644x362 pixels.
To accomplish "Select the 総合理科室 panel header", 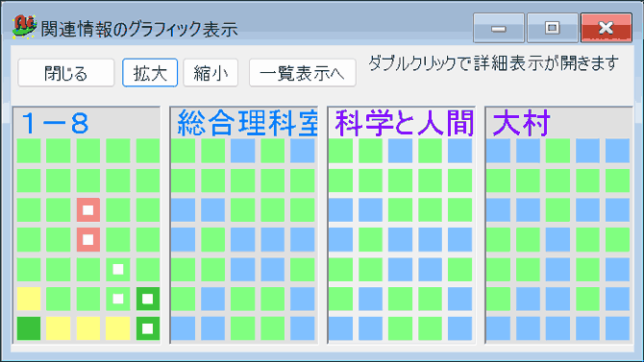I will click(x=248, y=123).
